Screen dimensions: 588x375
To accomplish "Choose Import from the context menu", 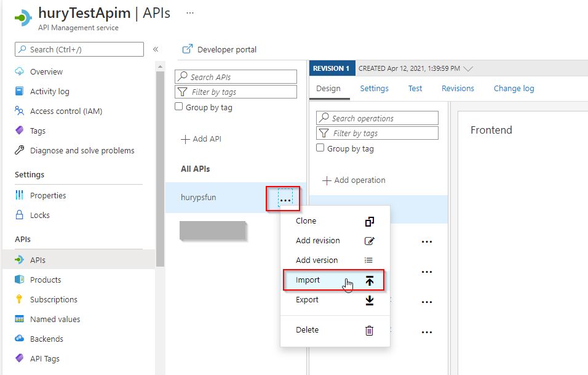I will click(334, 280).
